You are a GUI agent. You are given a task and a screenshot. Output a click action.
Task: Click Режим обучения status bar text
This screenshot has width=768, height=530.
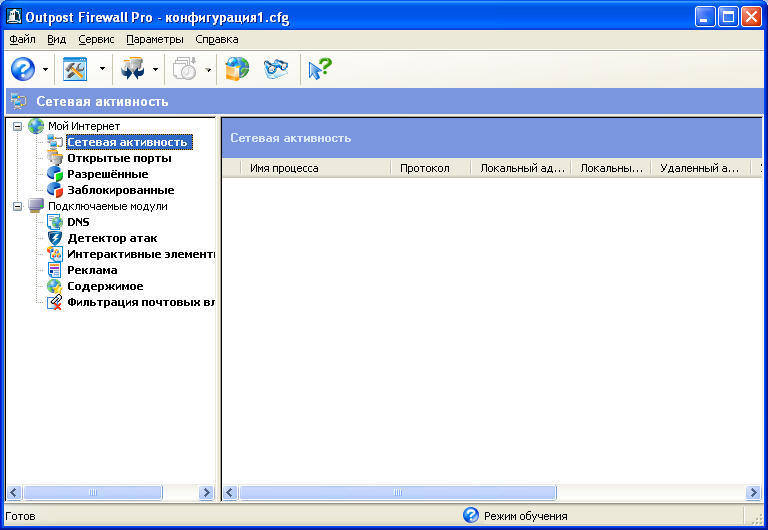(526, 516)
